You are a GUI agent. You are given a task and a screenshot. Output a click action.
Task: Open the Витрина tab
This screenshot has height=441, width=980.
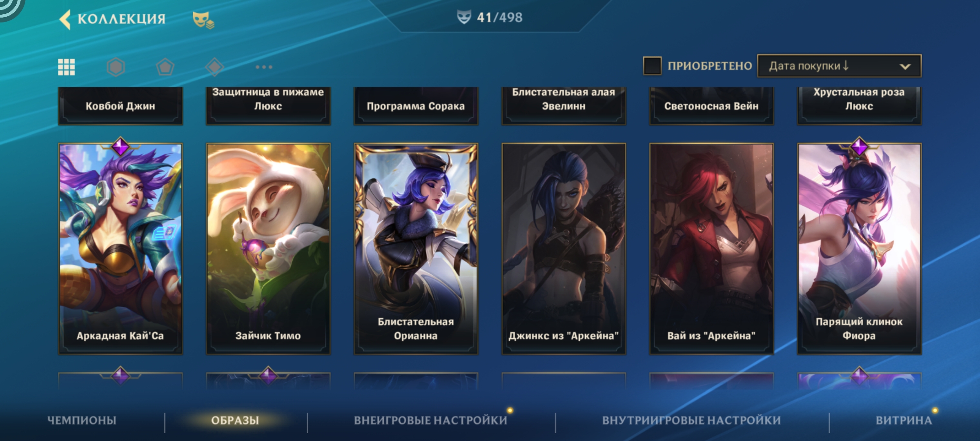point(904,420)
